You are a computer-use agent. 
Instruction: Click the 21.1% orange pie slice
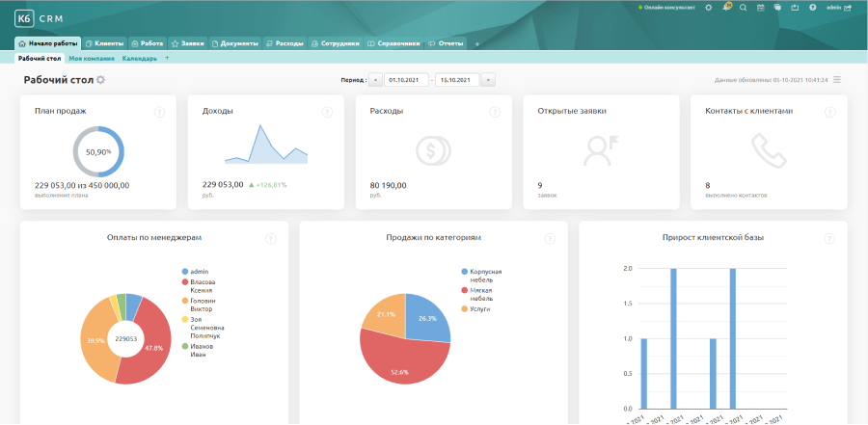point(386,314)
